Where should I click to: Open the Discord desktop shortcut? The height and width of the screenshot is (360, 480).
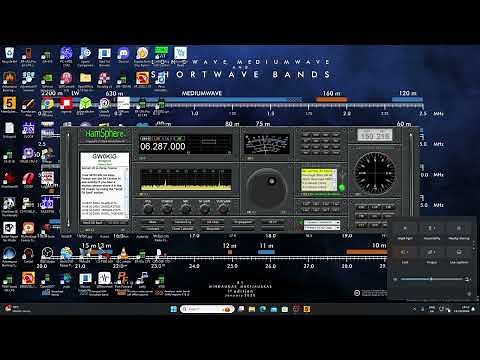pos(123,55)
